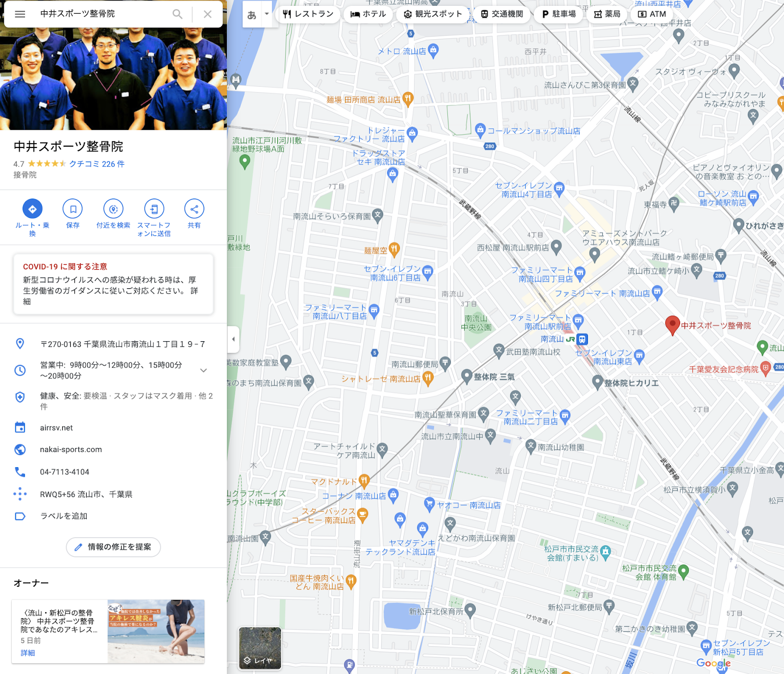Send to phone with スマートフォンに送信 icon
This screenshot has height=674, width=784.
[x=154, y=209]
